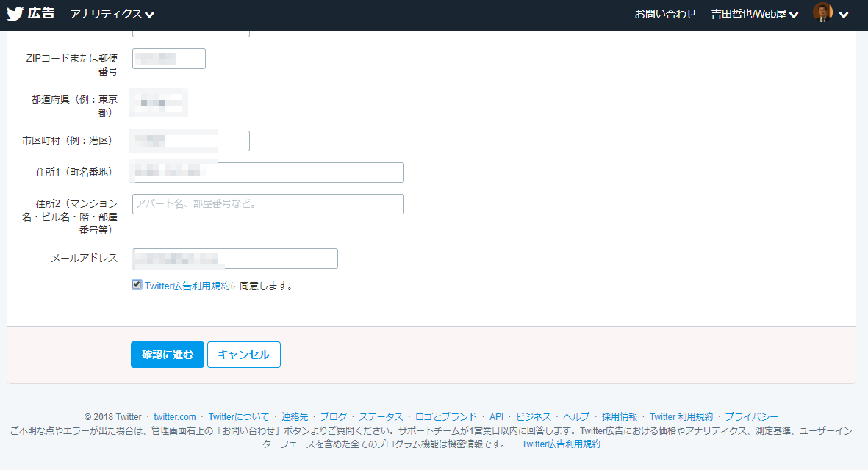This screenshot has height=470, width=868.
Task: Open the Twitter広告利用規約 link beside checkbox
Action: click(x=187, y=286)
